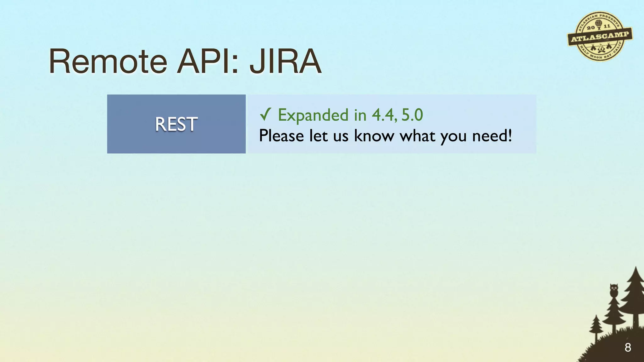Screen dimensions: 644x362
Task: Click the blue REST box
Action: (176, 124)
